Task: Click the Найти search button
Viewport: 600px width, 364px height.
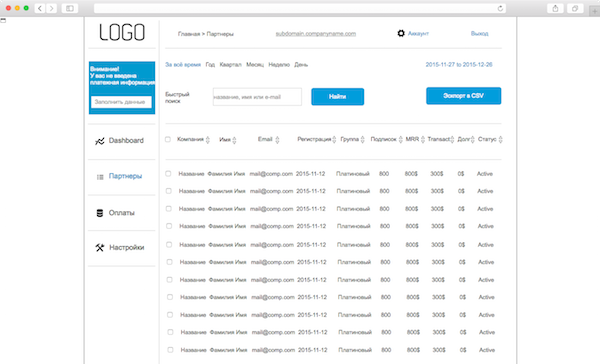Action: tap(338, 96)
